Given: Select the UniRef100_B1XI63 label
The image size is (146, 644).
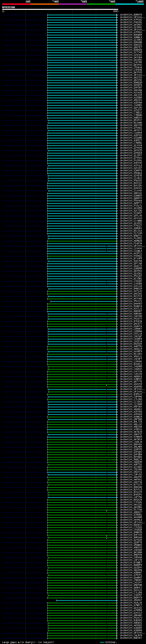Looking at the screenshot, I should click(x=131, y=231).
